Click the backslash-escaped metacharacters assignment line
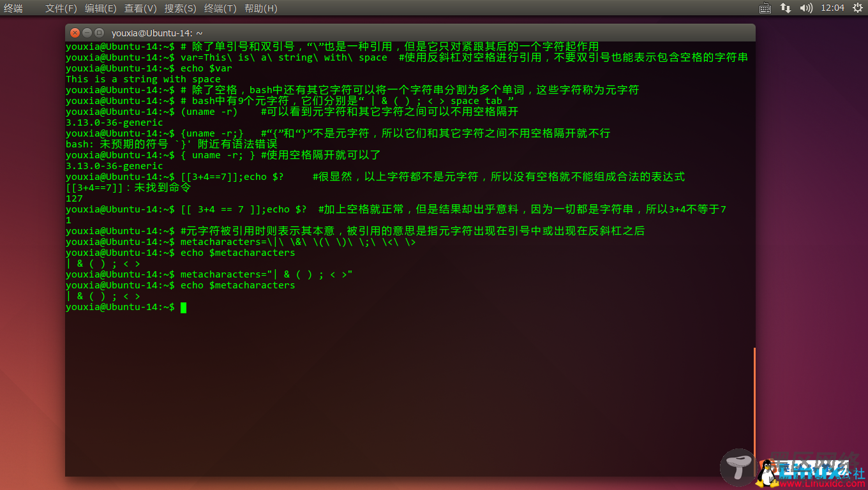Viewport: 868px width, 490px height. point(241,242)
